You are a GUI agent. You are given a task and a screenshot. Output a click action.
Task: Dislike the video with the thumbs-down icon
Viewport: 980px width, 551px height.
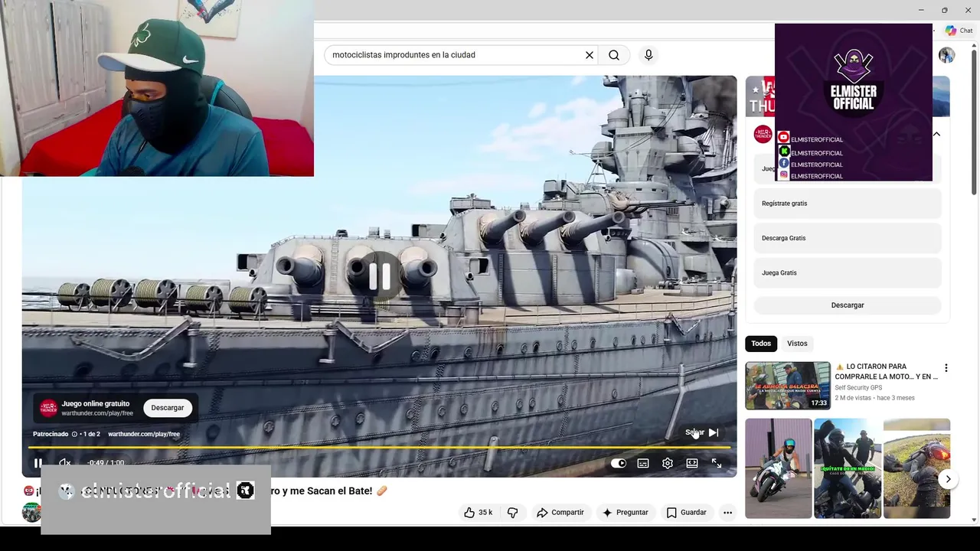(x=512, y=512)
